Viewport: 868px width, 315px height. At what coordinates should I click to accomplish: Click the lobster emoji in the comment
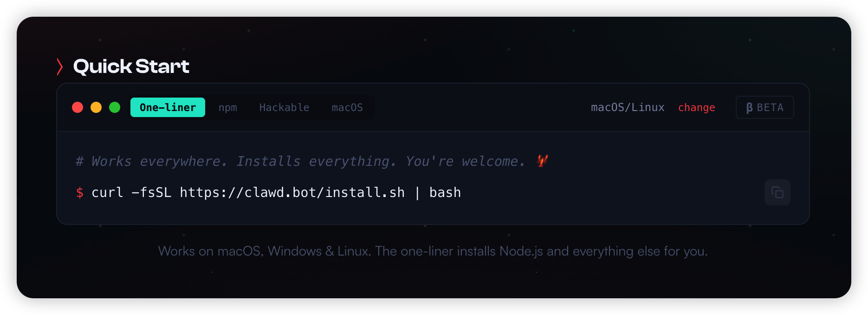(x=542, y=161)
